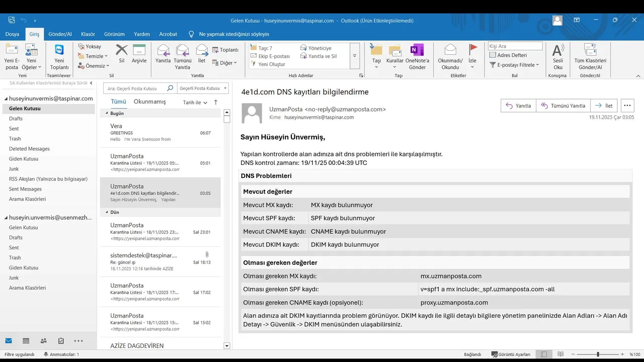Switch to People view icon
This screenshot has height=362, width=644.
[x=43, y=340]
